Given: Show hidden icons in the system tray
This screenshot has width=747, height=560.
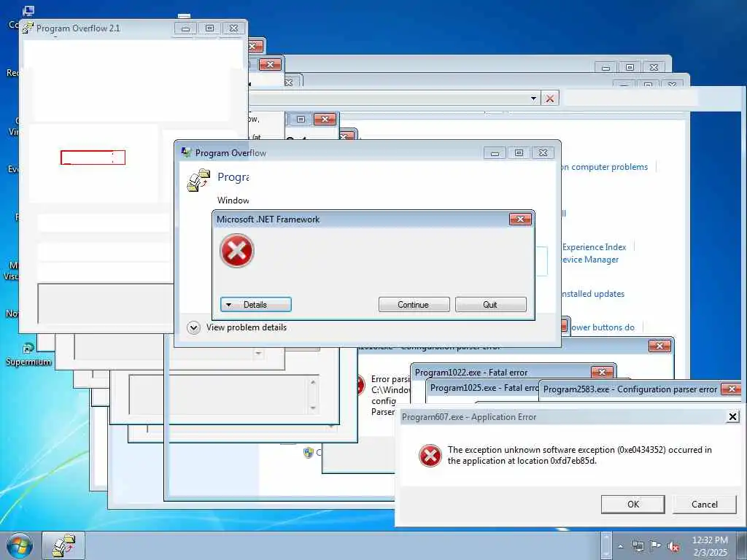Looking at the screenshot, I should pos(620,546).
